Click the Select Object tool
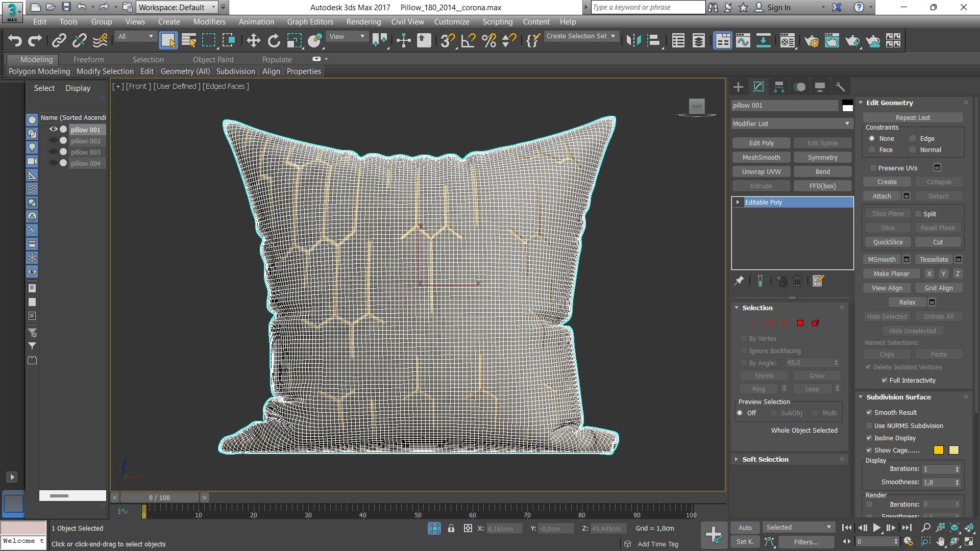Image resolution: width=980 pixels, height=551 pixels. (x=168, y=41)
